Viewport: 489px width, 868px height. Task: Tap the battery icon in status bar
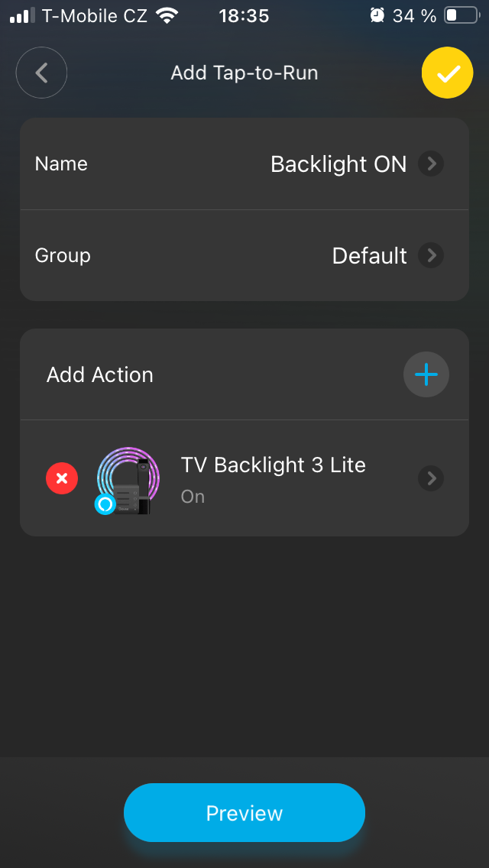(461, 15)
